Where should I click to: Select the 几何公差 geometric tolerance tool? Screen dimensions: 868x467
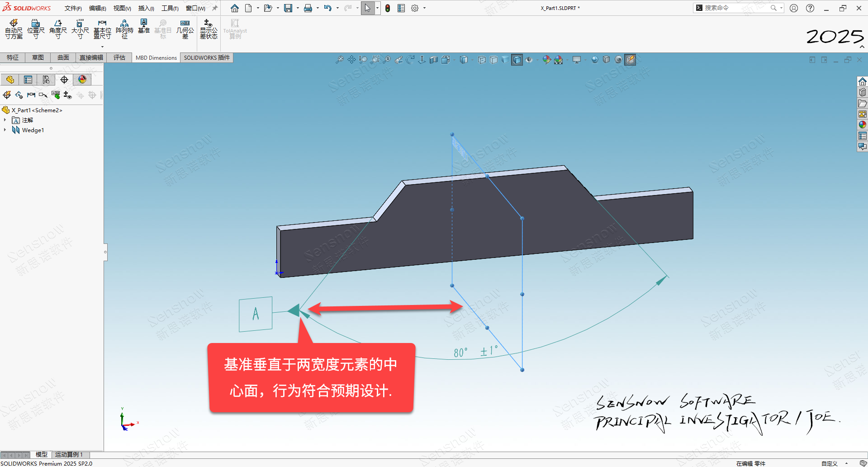click(x=185, y=29)
